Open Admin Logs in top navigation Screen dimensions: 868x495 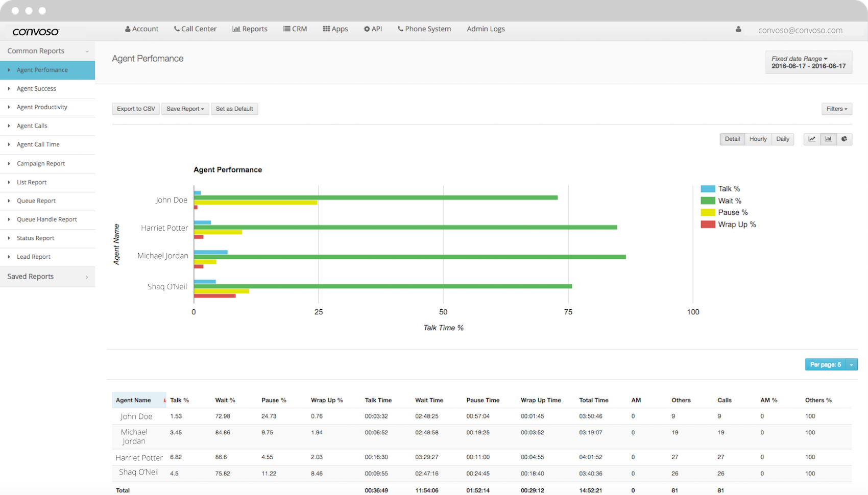(486, 29)
